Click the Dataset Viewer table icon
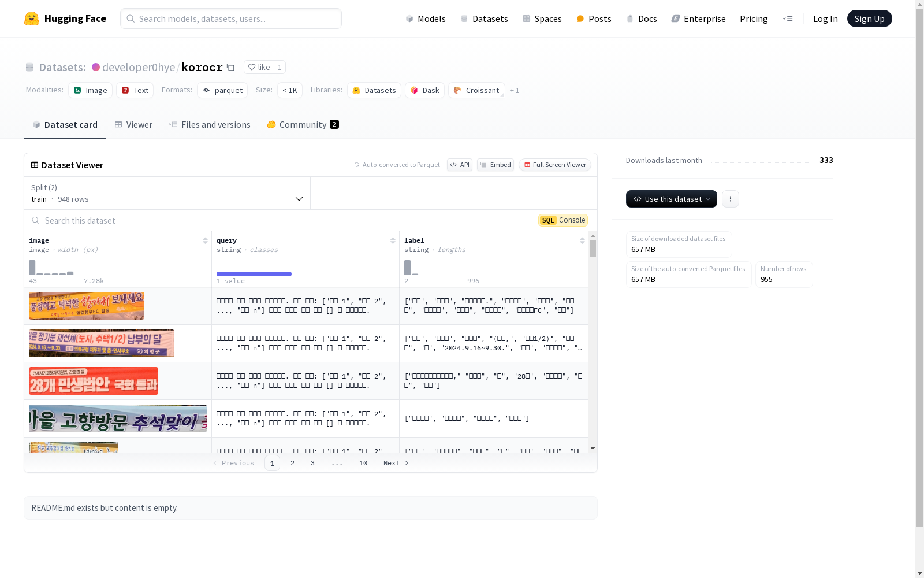Screen dimensions: 924x578 35,165
